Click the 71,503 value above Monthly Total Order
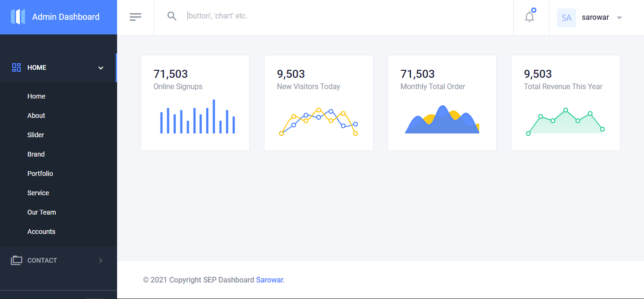Screen dimensions: 644x299 coord(417,74)
